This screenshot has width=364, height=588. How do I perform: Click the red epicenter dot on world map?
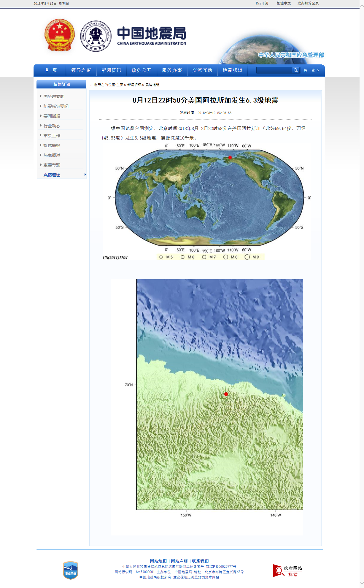coord(230,157)
